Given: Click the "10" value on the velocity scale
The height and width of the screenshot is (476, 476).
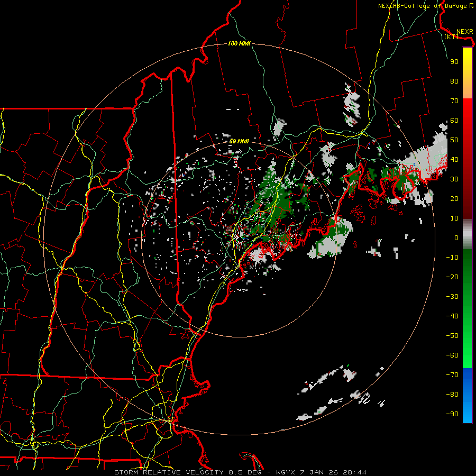Looking at the screenshot, I should point(454,218).
